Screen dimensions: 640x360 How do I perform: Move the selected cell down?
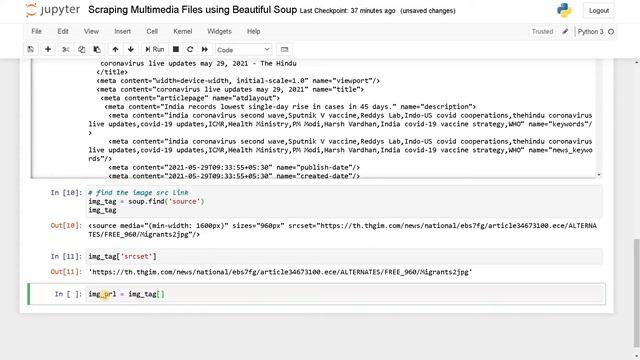tap(131, 49)
